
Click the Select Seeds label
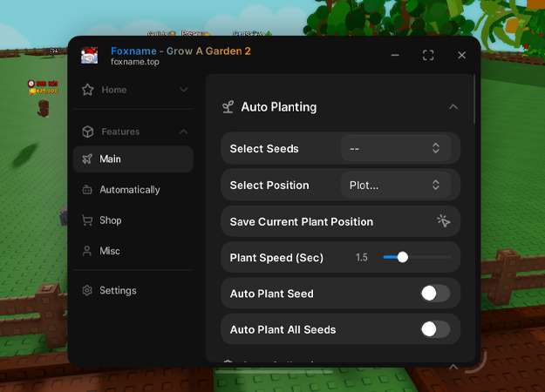click(x=264, y=149)
